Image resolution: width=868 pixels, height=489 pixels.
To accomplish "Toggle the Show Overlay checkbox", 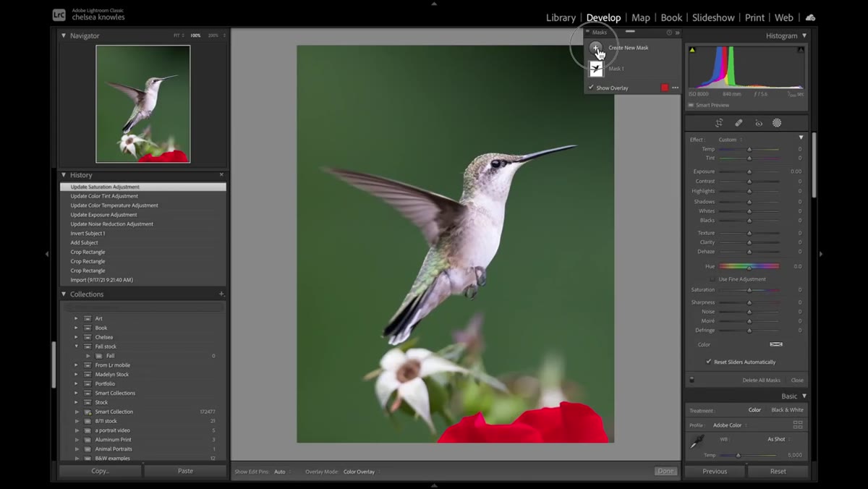I will [591, 88].
